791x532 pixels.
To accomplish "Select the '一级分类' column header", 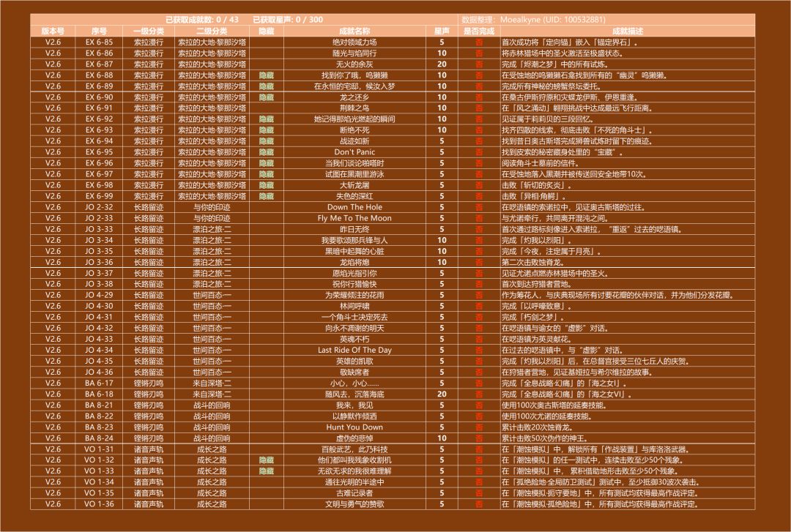I will point(148,31).
